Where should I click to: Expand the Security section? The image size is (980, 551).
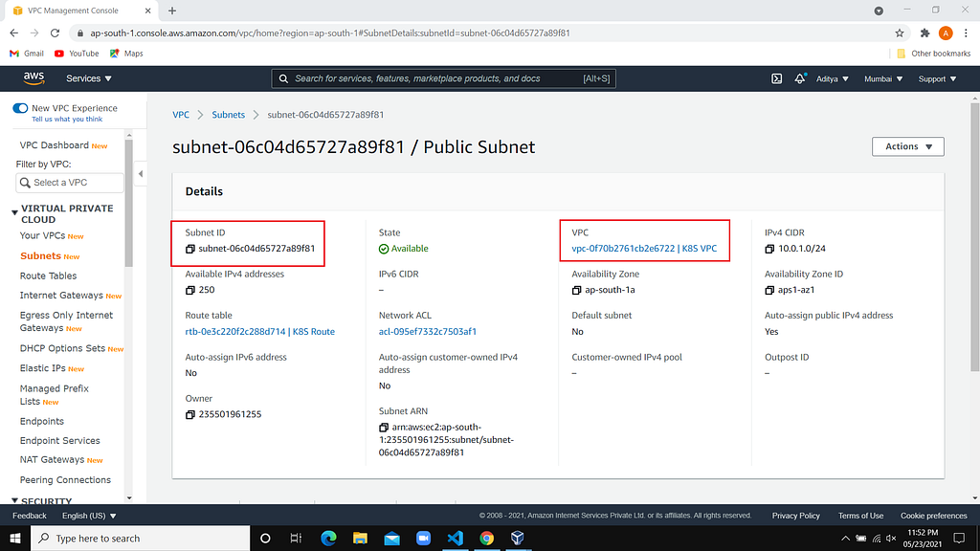pyautogui.click(x=14, y=500)
